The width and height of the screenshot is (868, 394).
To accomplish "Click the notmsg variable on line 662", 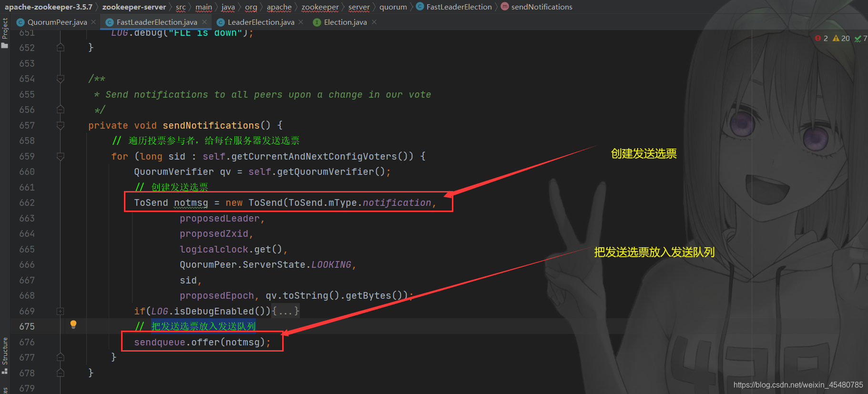I will (x=191, y=203).
